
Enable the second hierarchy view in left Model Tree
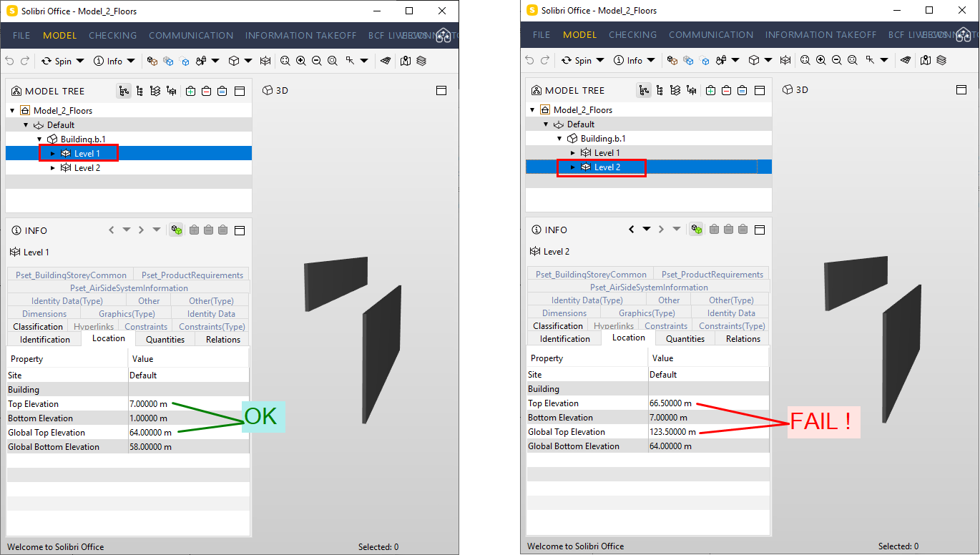[x=139, y=91]
